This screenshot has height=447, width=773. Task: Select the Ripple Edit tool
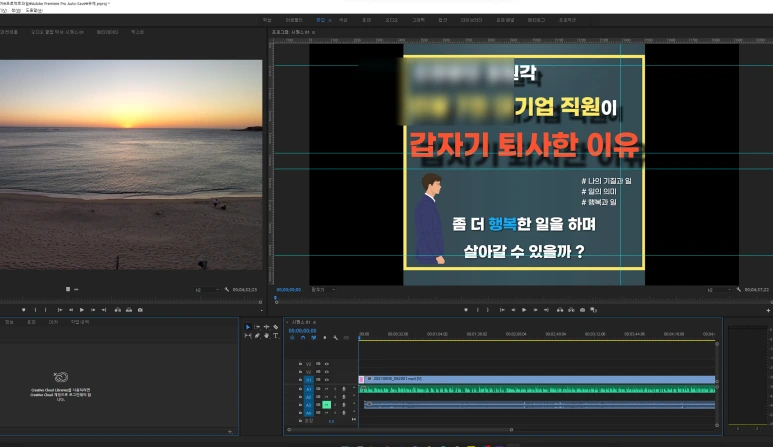click(x=267, y=327)
